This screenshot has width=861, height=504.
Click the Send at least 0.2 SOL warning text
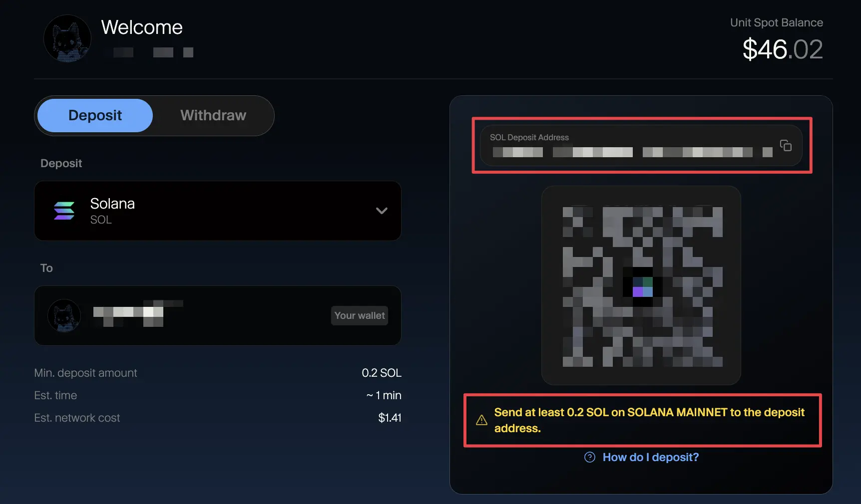point(649,420)
